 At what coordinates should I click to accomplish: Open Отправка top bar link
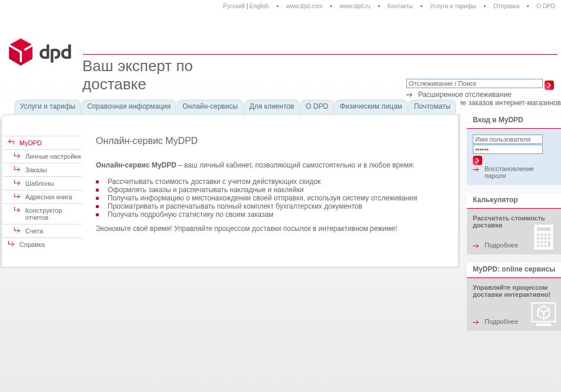[506, 6]
